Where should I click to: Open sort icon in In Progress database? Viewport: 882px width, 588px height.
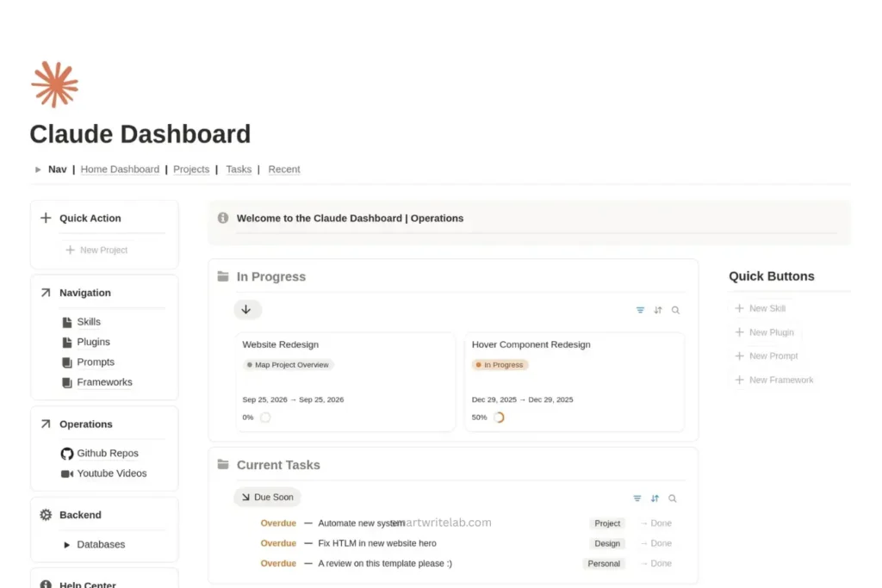657,310
